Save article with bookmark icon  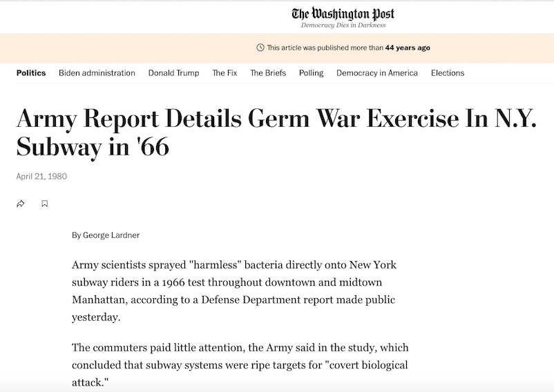44,204
